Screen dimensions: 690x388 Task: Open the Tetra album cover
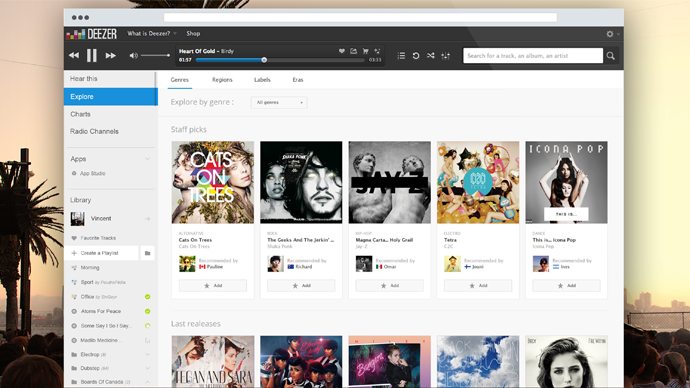pyautogui.click(x=478, y=182)
